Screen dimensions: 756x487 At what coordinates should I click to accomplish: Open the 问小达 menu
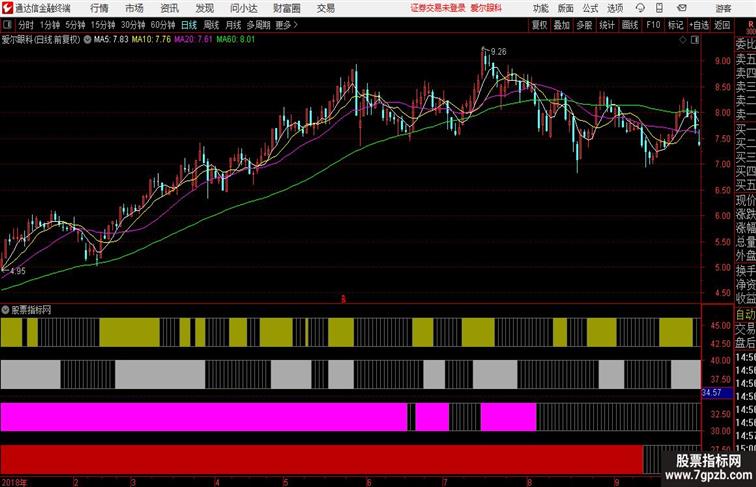[x=244, y=8]
